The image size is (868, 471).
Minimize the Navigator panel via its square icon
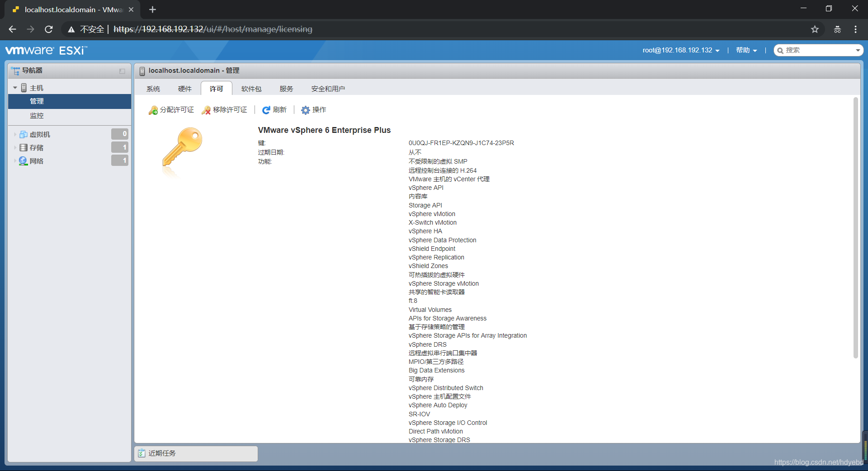tap(122, 71)
